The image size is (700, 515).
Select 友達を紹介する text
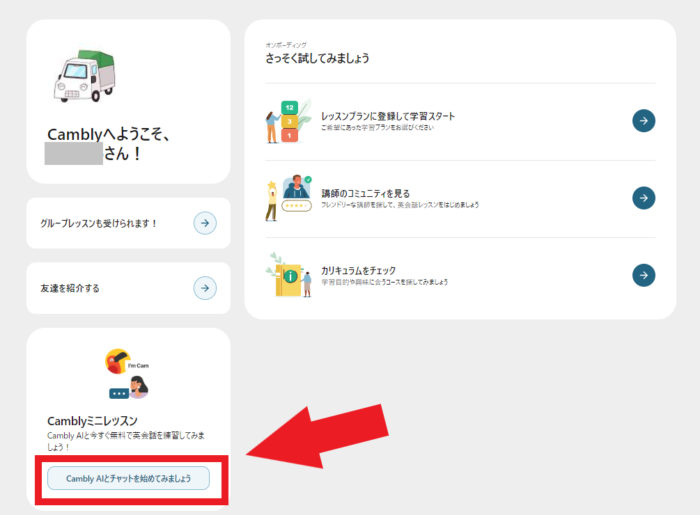(x=70, y=288)
